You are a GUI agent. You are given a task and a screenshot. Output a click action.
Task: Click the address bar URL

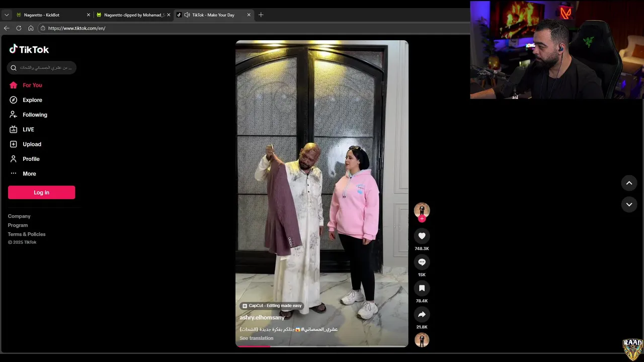(x=76, y=28)
